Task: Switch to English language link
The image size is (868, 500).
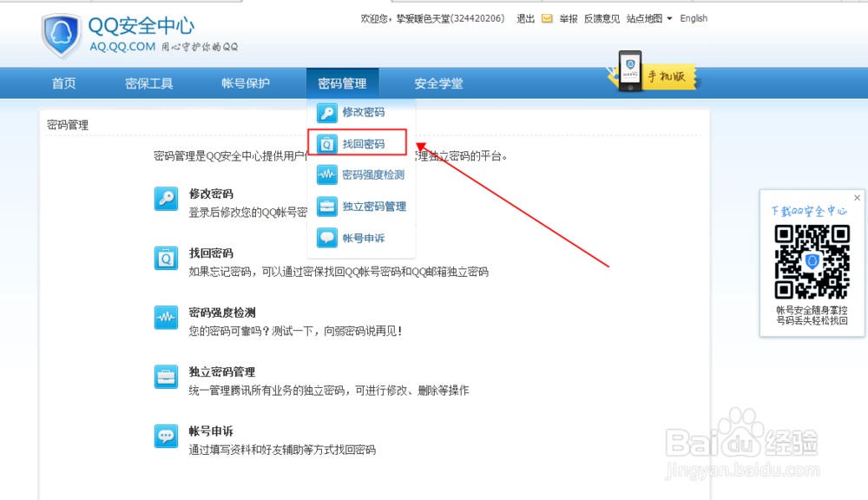Action: click(x=694, y=18)
